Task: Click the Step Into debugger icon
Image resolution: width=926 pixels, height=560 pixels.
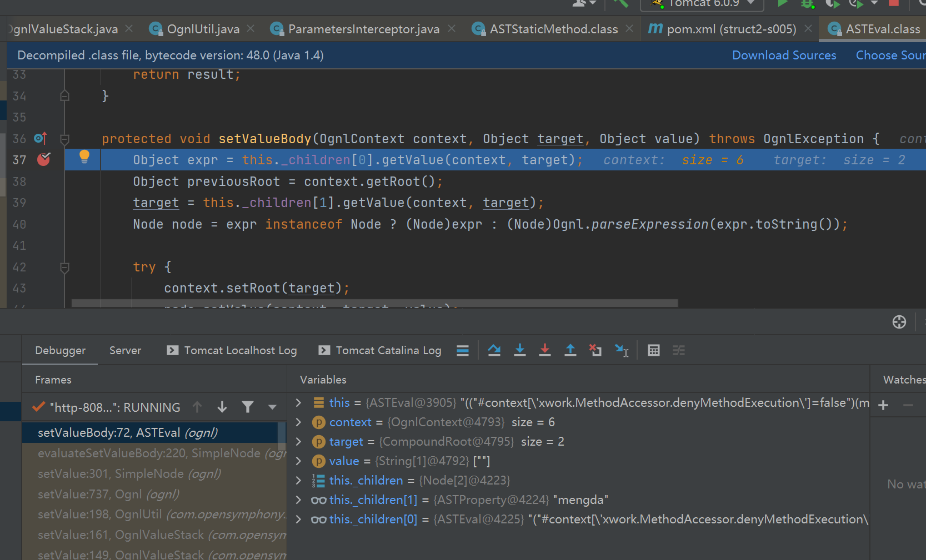Action: (520, 350)
